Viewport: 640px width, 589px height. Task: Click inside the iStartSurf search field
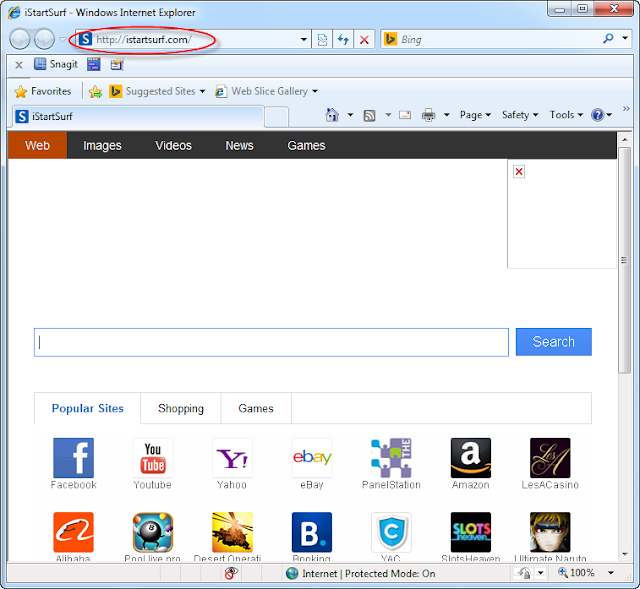(271, 342)
